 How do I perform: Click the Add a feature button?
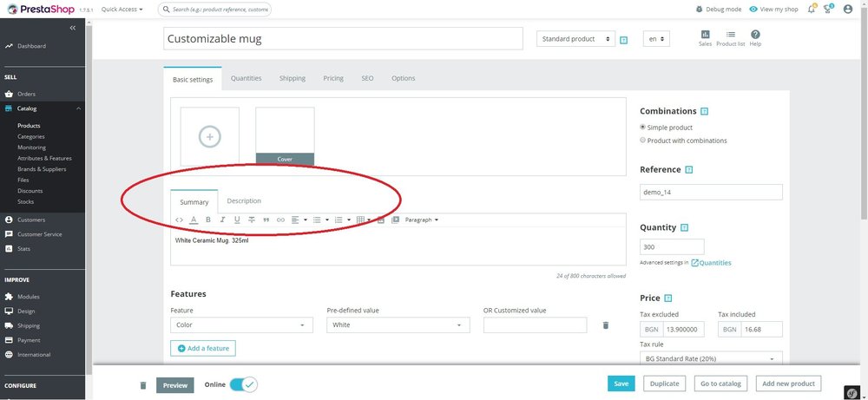pos(203,349)
